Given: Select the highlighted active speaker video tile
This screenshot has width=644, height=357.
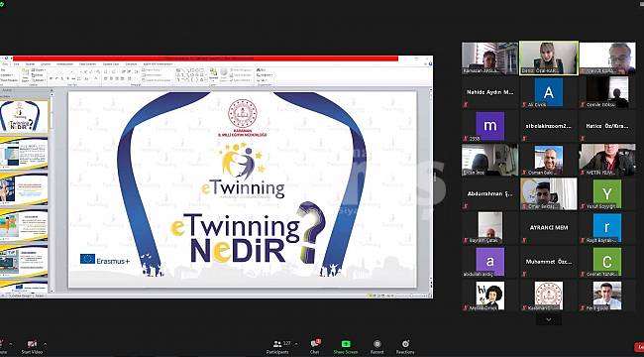Looking at the screenshot, I should pyautogui.click(x=549, y=58).
